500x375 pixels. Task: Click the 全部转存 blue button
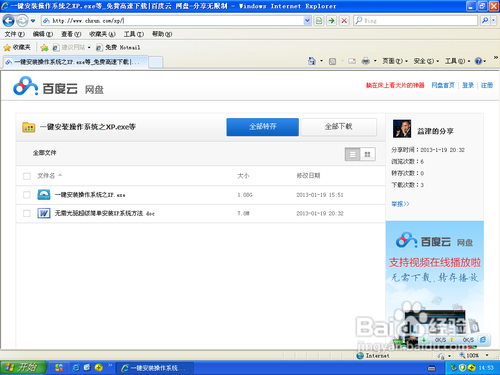click(263, 127)
